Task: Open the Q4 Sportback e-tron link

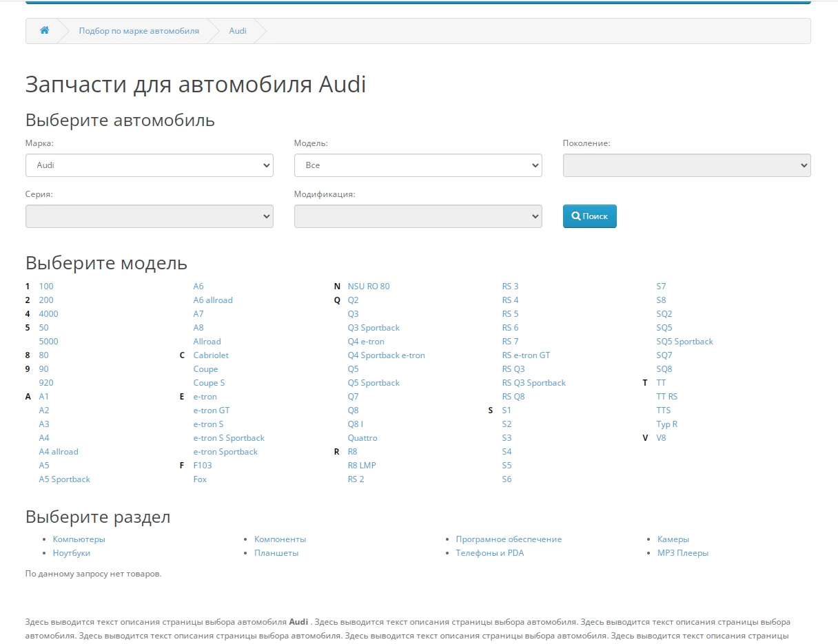Action: tap(387, 355)
